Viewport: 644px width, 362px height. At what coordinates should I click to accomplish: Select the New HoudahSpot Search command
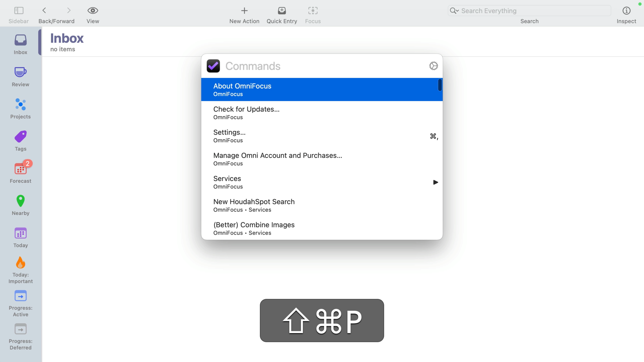click(x=322, y=205)
